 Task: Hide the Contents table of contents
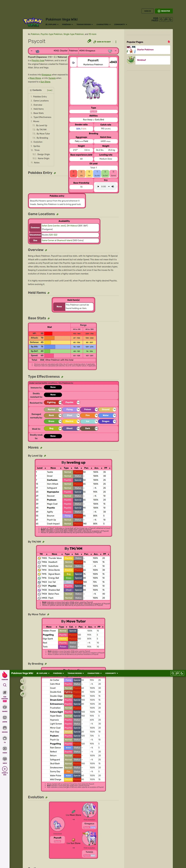tap(50, 90)
